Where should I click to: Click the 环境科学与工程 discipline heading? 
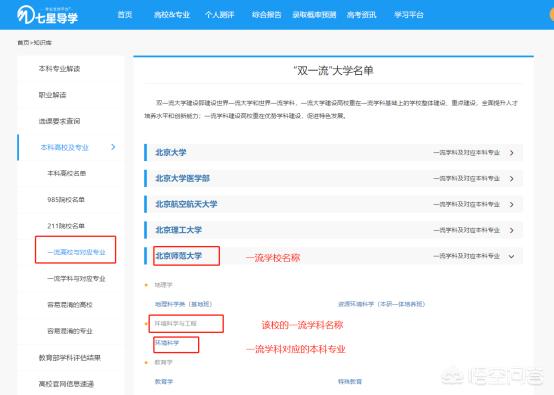pyautogui.click(x=175, y=323)
